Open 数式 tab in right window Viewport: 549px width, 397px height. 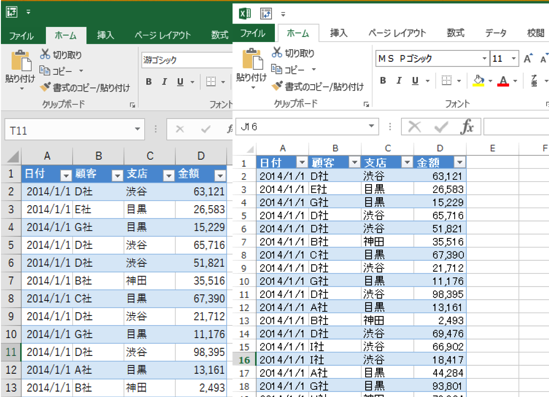coord(456,33)
